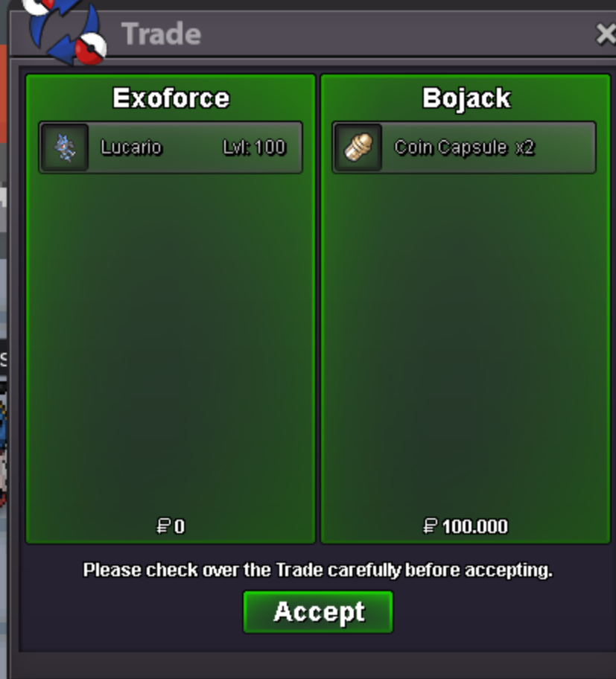Select the Lucario name label
The image size is (616, 679).
[131, 147]
